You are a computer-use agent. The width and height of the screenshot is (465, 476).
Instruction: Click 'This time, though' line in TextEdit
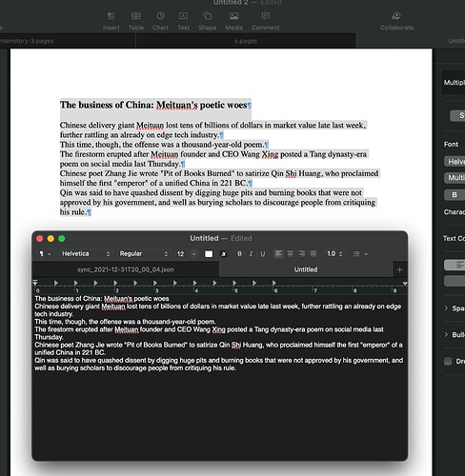125,322
